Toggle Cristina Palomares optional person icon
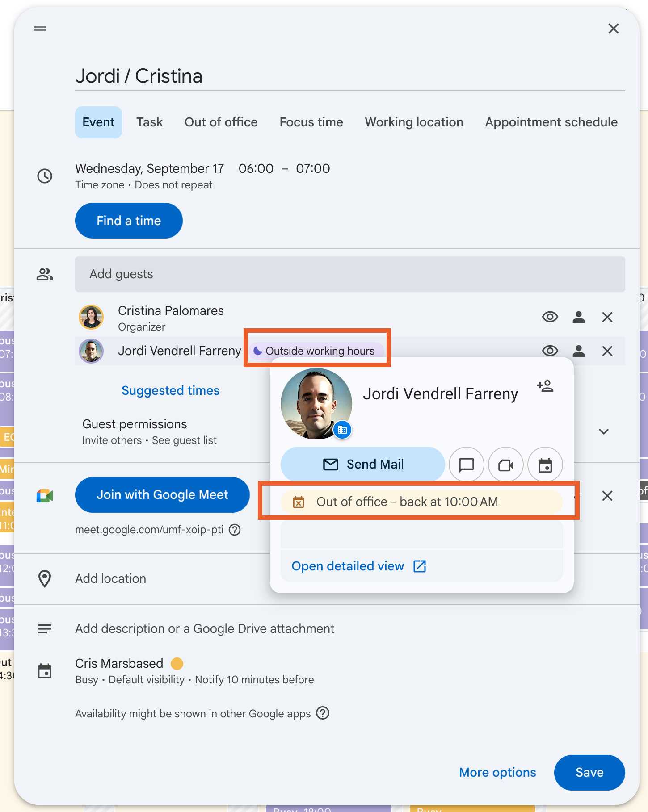Viewport: 648px width, 812px height. (x=579, y=317)
